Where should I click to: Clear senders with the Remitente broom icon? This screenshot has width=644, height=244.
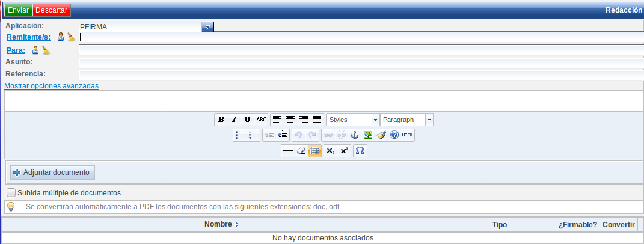tap(71, 37)
